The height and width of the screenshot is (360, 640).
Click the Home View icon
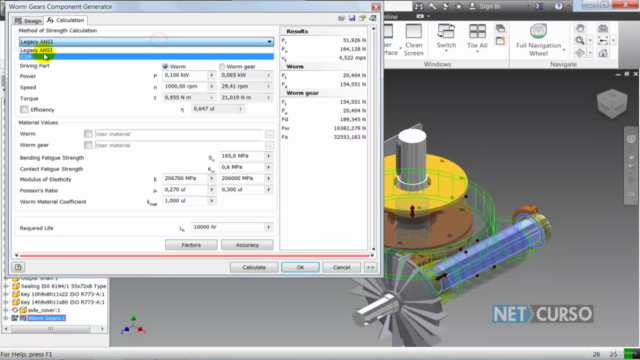pyautogui.click(x=603, y=52)
